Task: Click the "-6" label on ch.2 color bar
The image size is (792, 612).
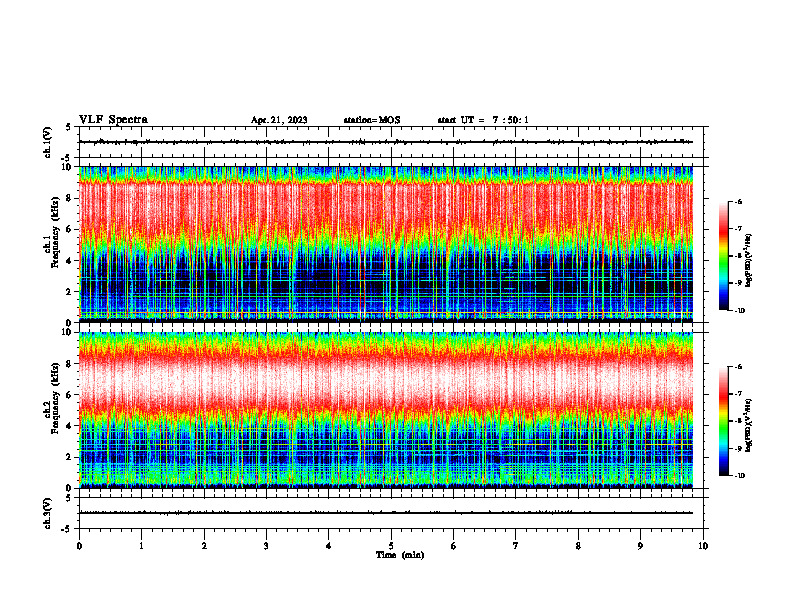Action: pos(739,367)
